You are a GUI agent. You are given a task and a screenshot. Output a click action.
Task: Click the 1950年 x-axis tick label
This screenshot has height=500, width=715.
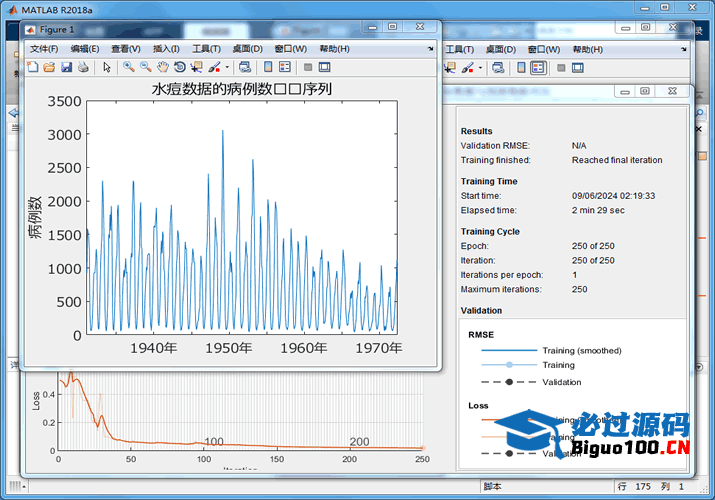tap(228, 348)
